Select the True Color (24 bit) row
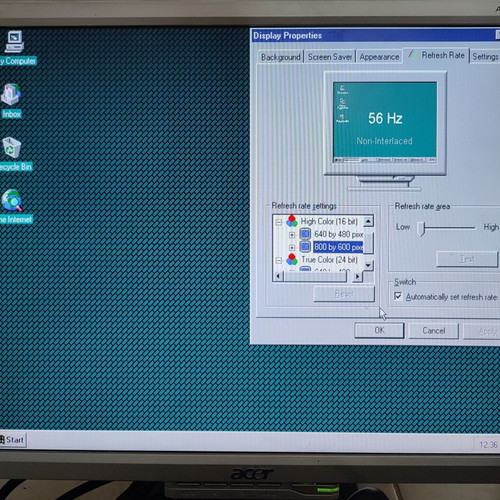The height and width of the screenshot is (500, 500). [x=329, y=260]
